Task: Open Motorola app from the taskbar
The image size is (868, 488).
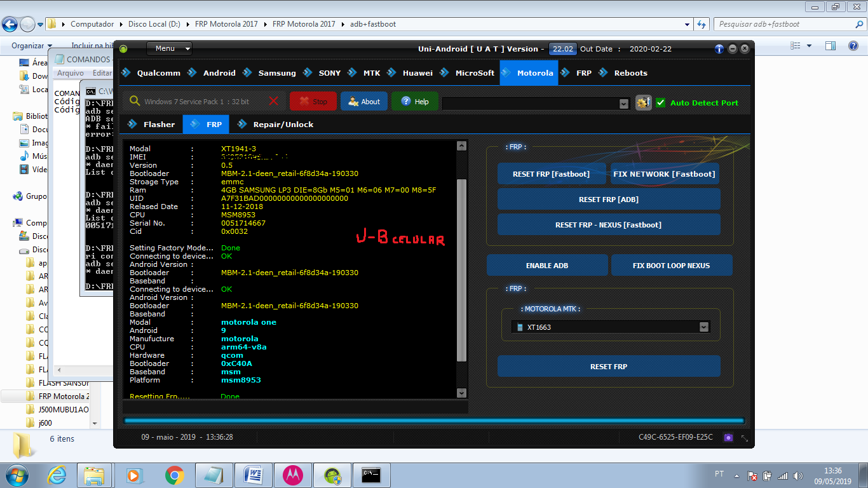Action: [x=293, y=475]
